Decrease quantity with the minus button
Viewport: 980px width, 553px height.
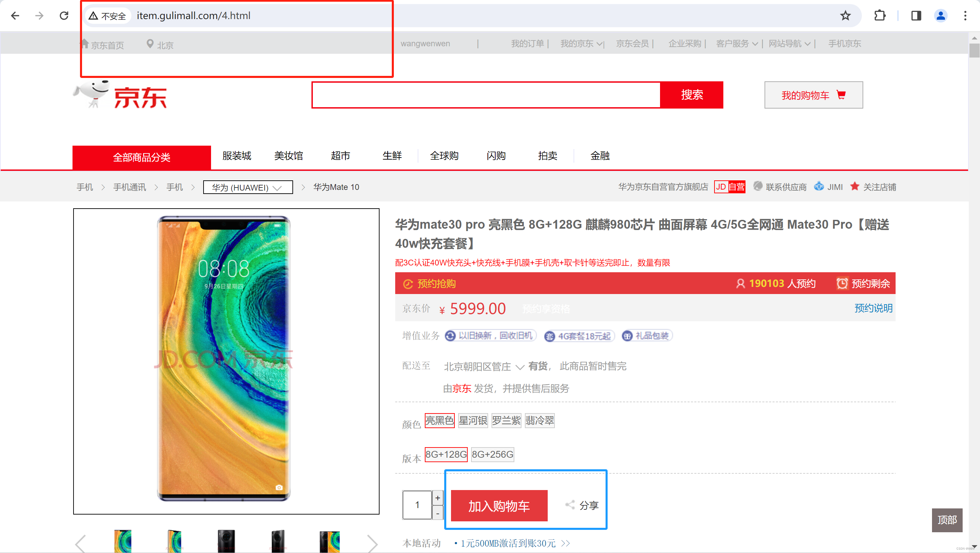pos(438,514)
